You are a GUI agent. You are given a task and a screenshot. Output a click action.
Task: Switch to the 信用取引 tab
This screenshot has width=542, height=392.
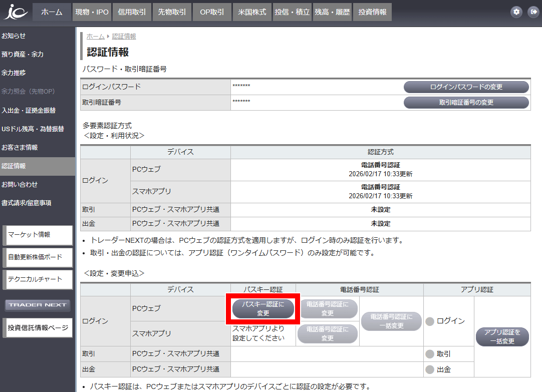pyautogui.click(x=132, y=12)
